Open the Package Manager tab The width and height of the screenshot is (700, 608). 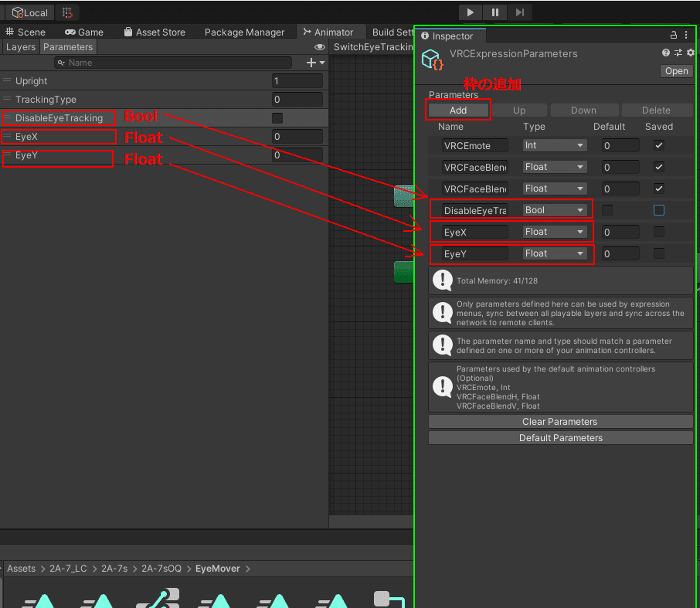point(244,32)
